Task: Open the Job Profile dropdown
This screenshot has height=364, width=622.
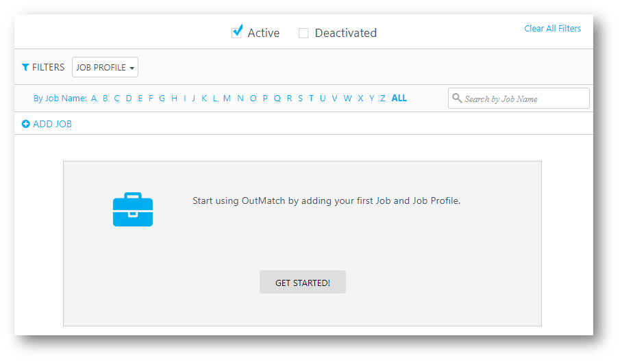Action: pyautogui.click(x=105, y=67)
